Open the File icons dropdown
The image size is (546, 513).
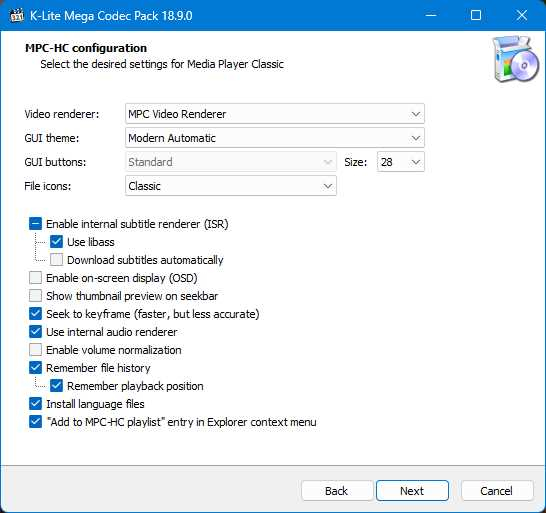pos(231,186)
